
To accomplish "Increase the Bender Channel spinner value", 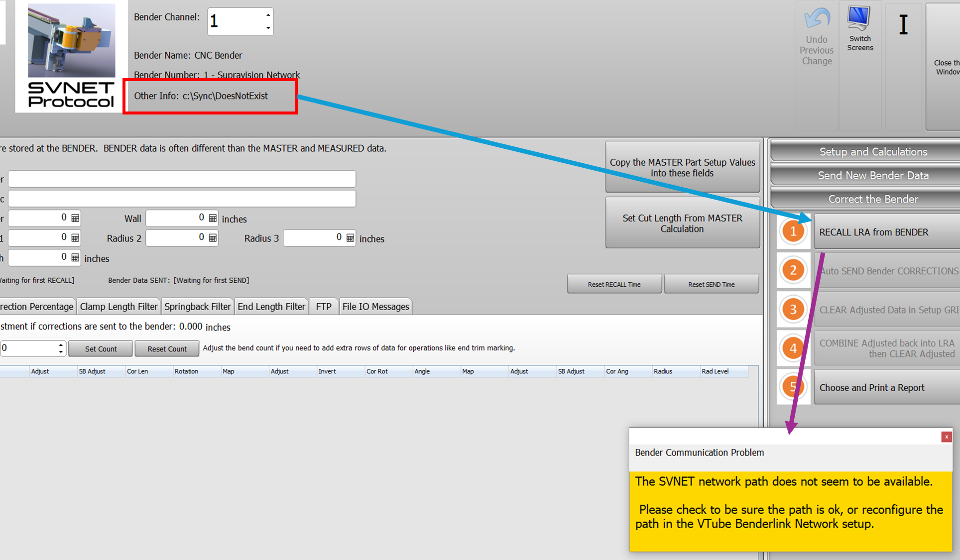I will click(268, 15).
